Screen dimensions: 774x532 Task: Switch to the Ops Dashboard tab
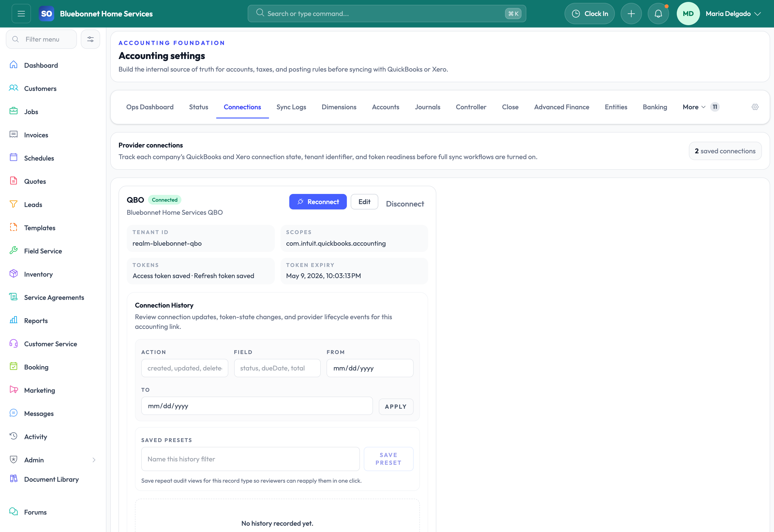(150, 107)
